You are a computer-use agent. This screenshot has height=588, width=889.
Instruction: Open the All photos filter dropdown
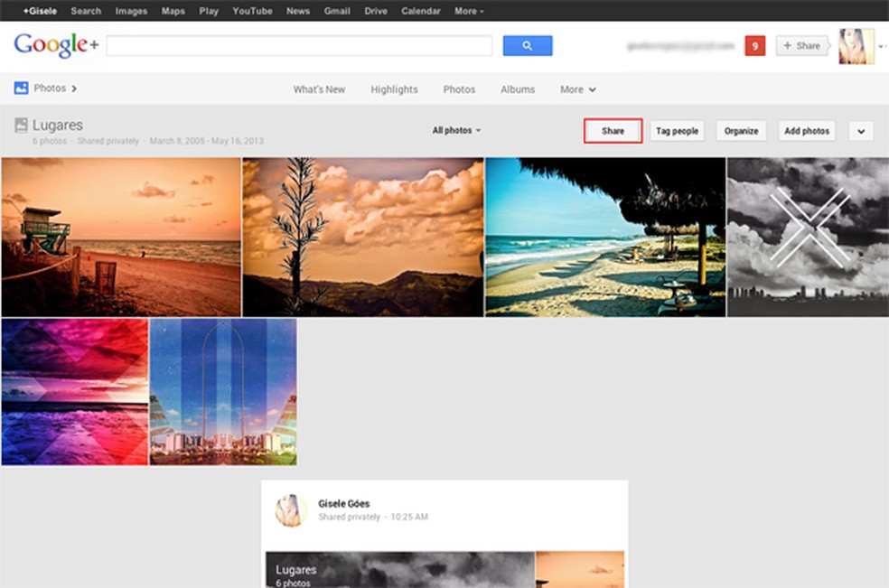456,130
